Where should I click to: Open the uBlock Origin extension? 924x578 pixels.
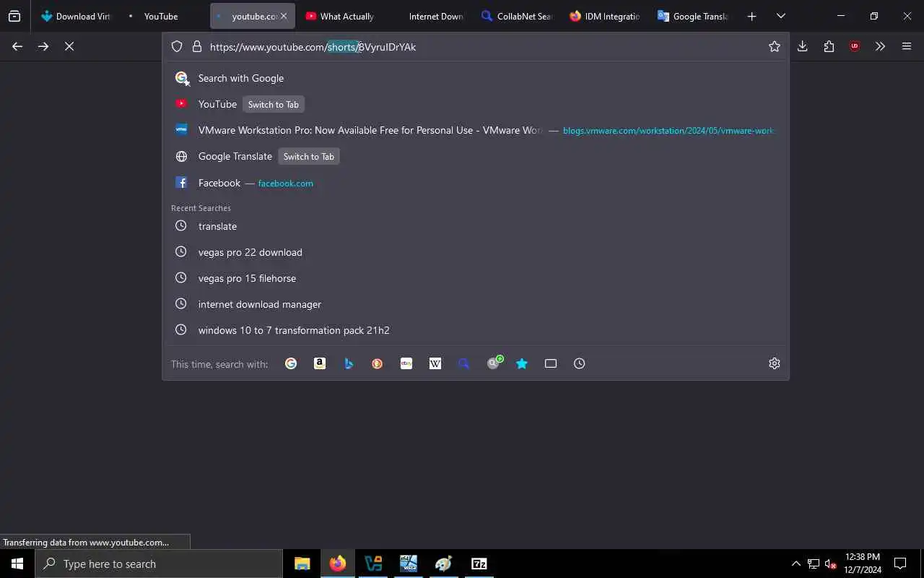click(855, 46)
